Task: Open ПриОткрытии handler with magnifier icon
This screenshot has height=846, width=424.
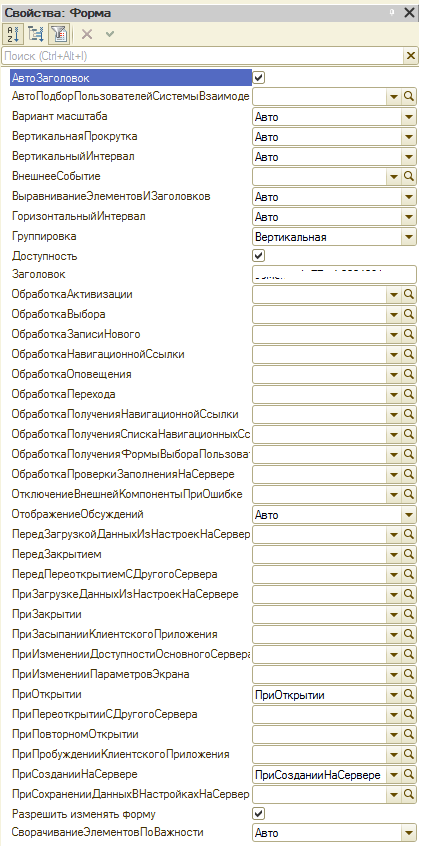Action: [409, 695]
